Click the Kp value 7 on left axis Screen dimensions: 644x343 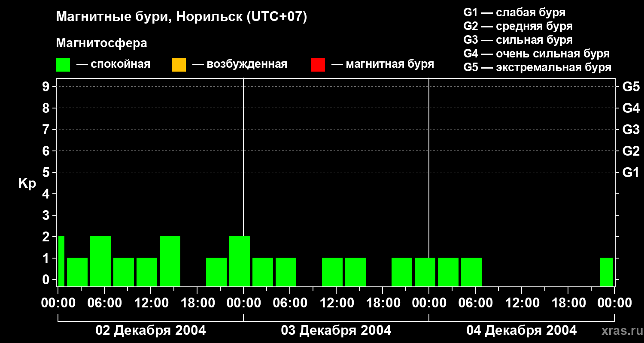pyautogui.click(x=47, y=129)
